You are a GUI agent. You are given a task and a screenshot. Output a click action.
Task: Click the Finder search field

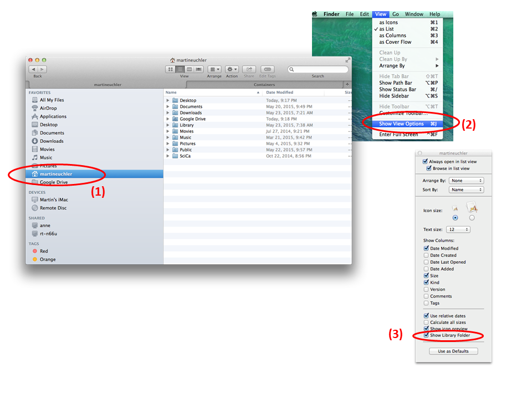[318, 69]
